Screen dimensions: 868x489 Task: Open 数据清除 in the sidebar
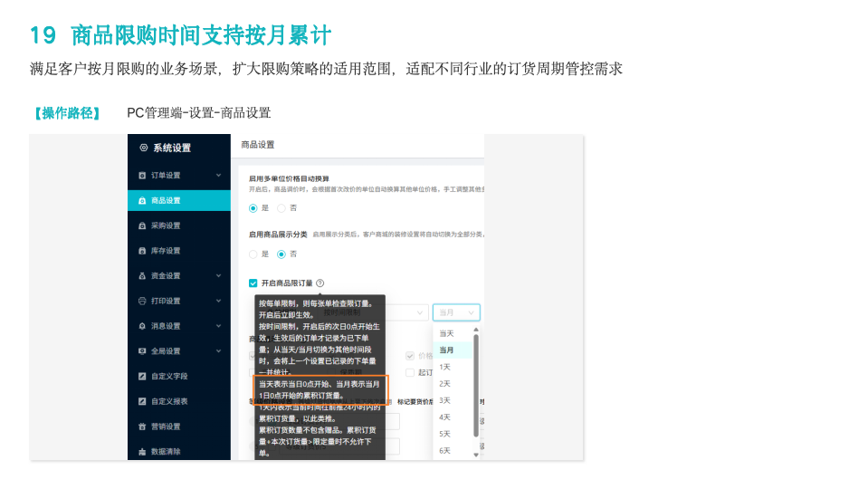pyautogui.click(x=179, y=452)
